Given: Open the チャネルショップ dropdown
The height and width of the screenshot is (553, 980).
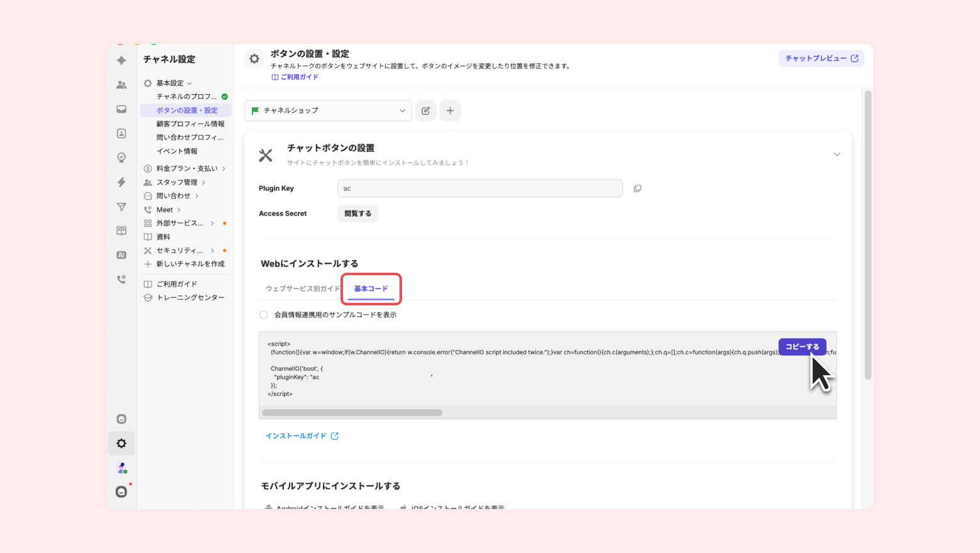Looking at the screenshot, I should [328, 111].
